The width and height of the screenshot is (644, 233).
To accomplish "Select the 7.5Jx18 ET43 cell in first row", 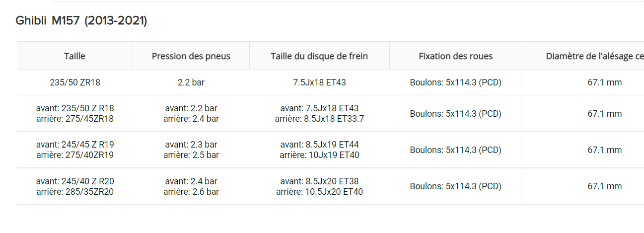I will tap(319, 82).
